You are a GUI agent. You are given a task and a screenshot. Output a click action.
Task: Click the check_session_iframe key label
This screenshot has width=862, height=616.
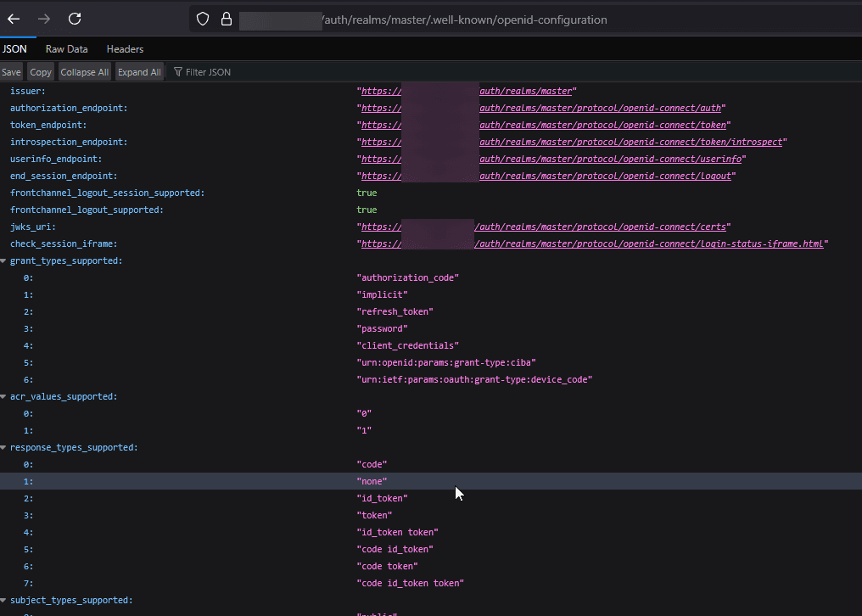[x=64, y=244]
